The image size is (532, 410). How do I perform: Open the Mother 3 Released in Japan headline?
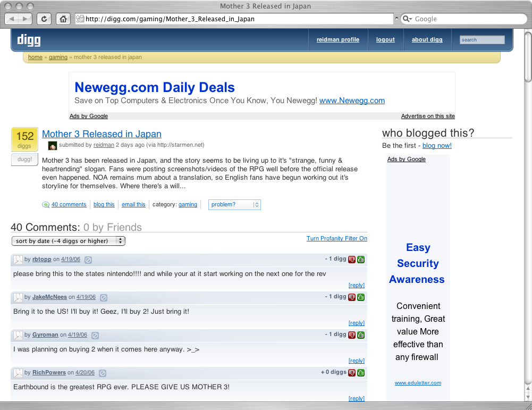[x=102, y=134]
